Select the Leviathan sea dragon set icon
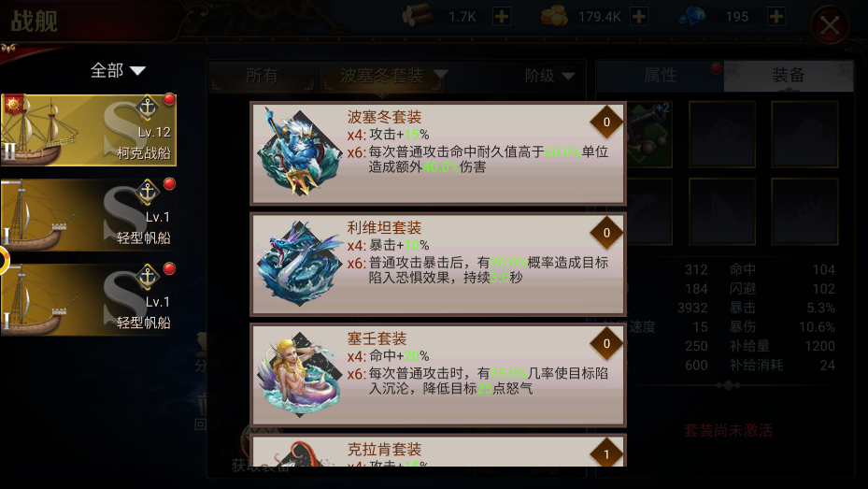 (300, 263)
